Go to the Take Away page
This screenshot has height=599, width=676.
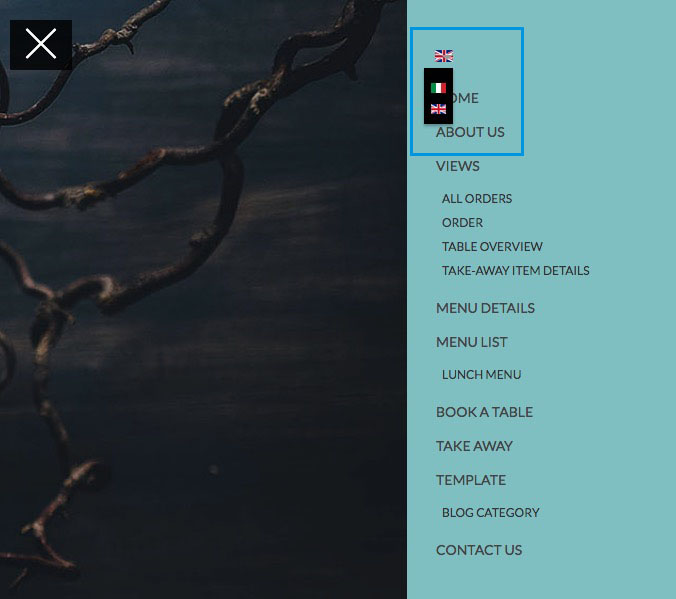click(x=474, y=446)
